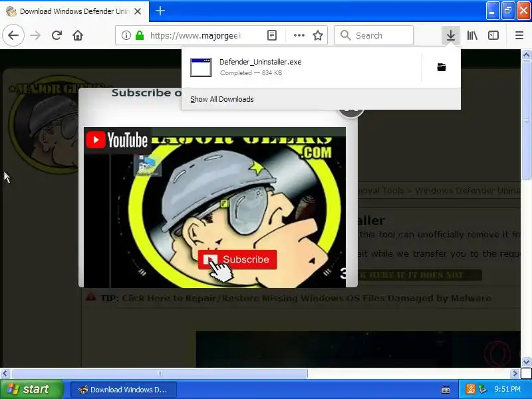Click the 9:51 PM clock

pos(507,389)
